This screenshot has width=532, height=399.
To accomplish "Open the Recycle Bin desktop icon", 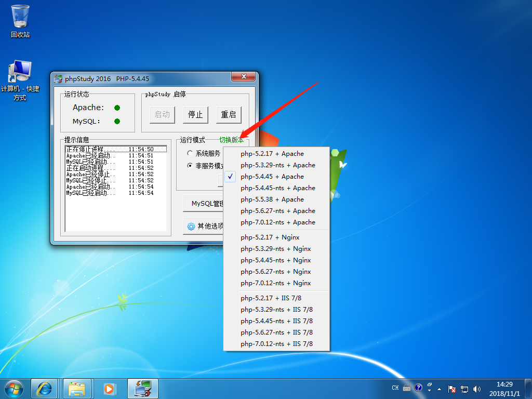I will (20, 21).
